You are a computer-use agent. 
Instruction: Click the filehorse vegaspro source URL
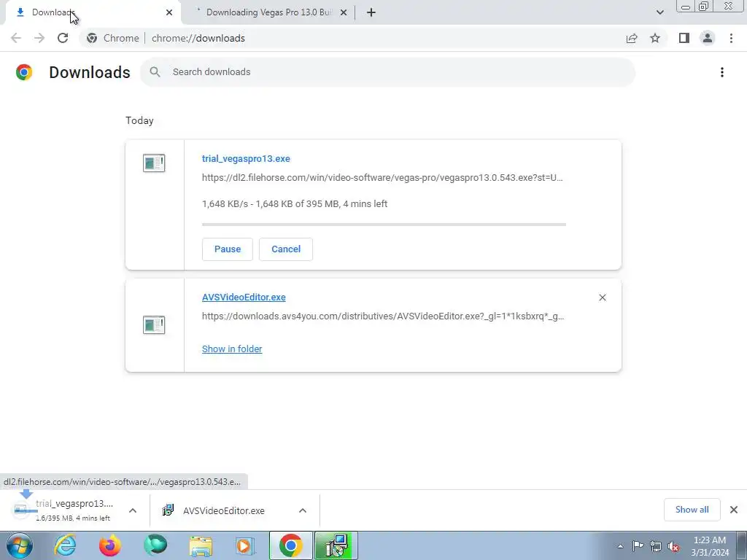tap(382, 178)
